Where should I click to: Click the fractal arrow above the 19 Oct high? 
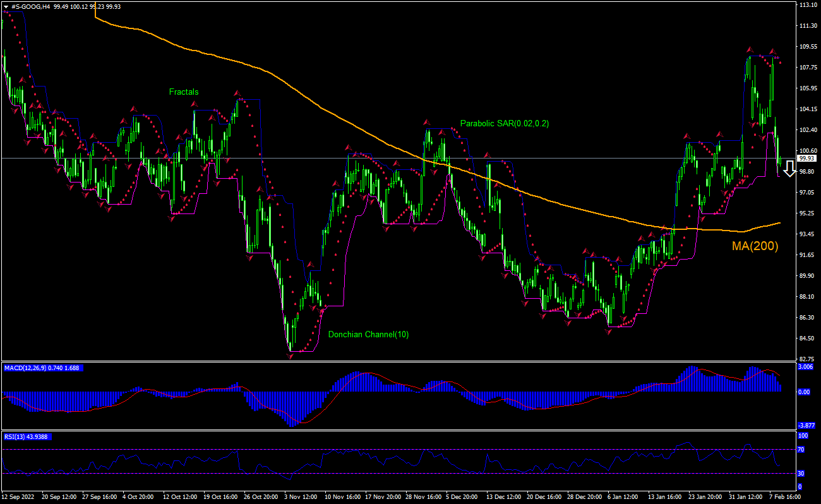coord(238,93)
